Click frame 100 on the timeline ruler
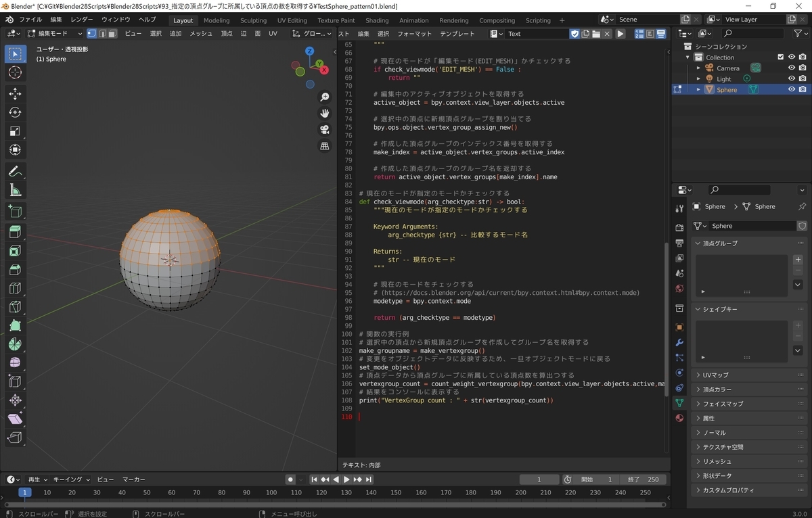The height and width of the screenshot is (518, 812). pos(271,492)
